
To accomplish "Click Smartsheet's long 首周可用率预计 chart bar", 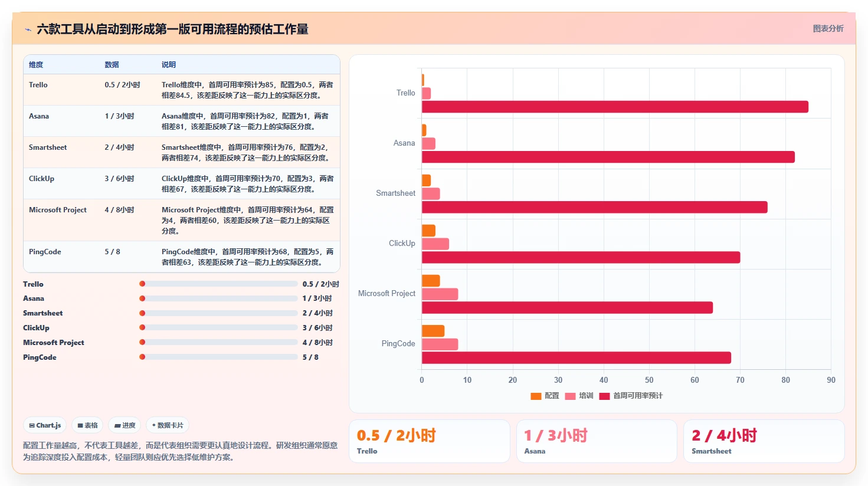I will pos(595,207).
